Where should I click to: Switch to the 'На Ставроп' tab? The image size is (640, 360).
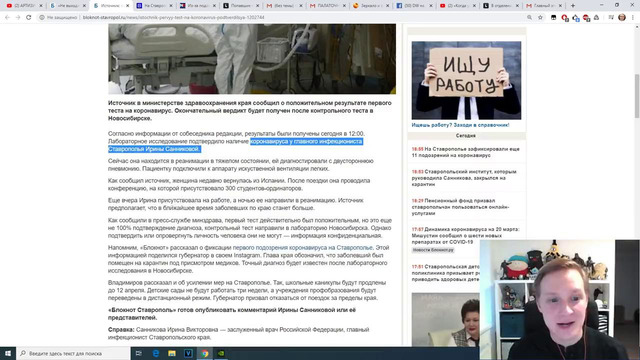coord(155,6)
